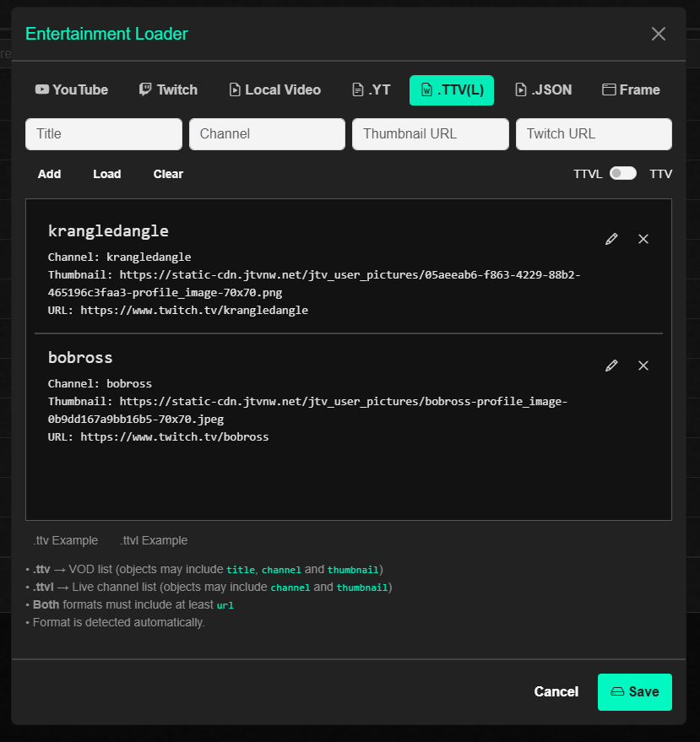Viewport: 700px width, 742px height.
Task: Select the Local Video tab
Action: 274,90
